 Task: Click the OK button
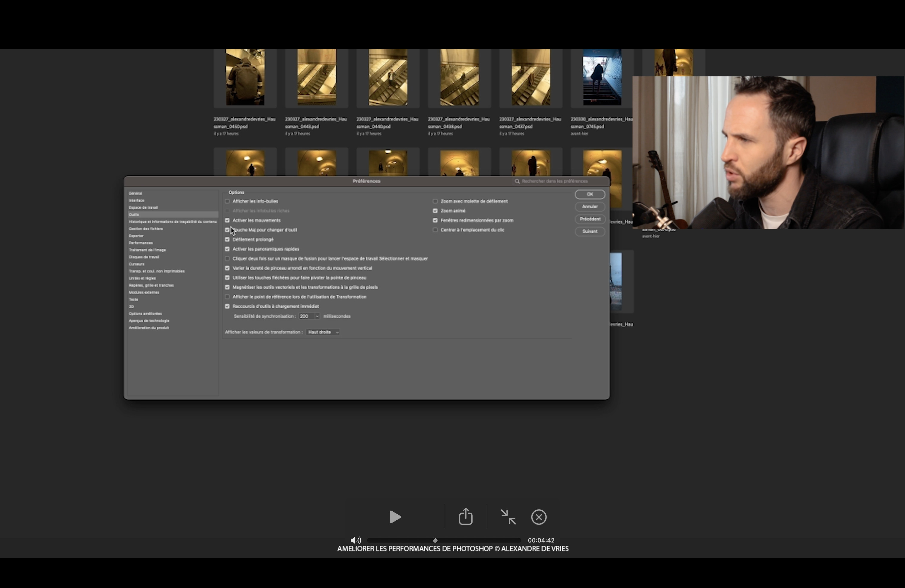tap(589, 194)
